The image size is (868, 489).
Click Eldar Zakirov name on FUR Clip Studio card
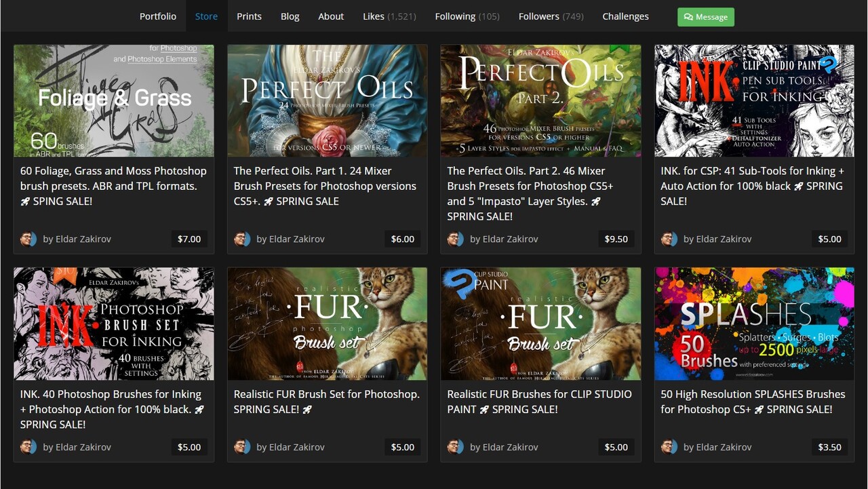pos(510,447)
